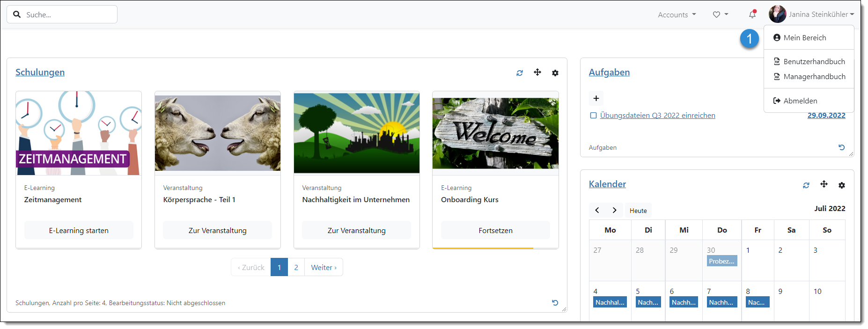Reset the Aufgaben widget with undo icon

coord(841,147)
